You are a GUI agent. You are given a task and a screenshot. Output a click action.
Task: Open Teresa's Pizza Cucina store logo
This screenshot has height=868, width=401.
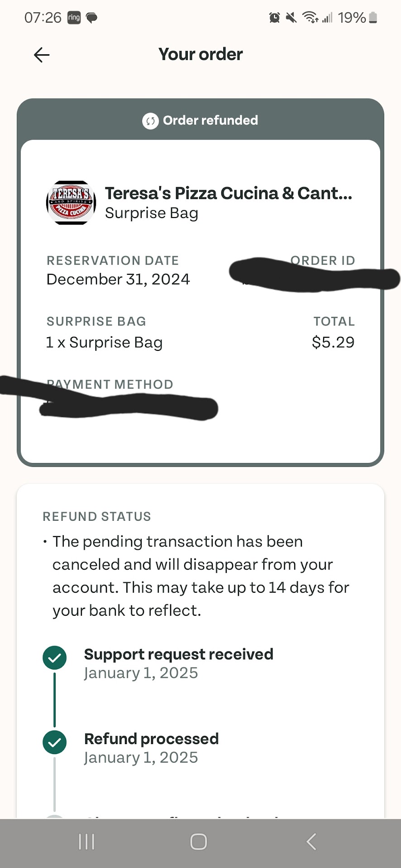(x=71, y=203)
